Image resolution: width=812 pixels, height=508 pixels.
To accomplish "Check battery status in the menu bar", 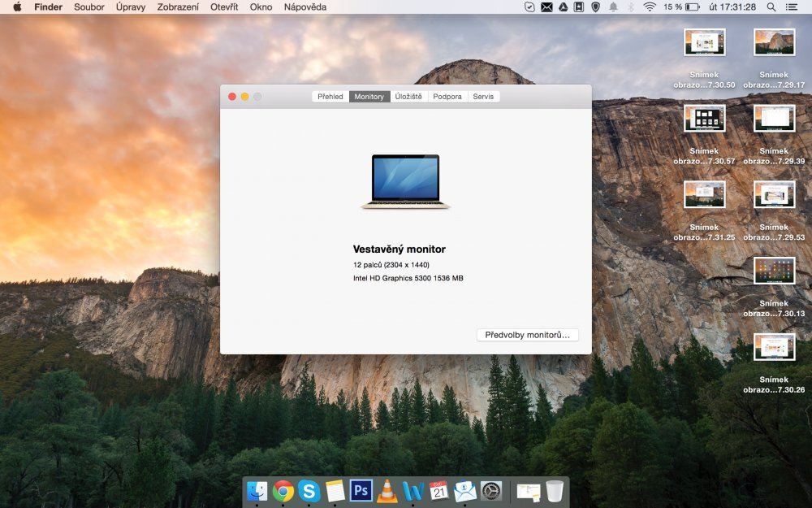I will [x=692, y=7].
